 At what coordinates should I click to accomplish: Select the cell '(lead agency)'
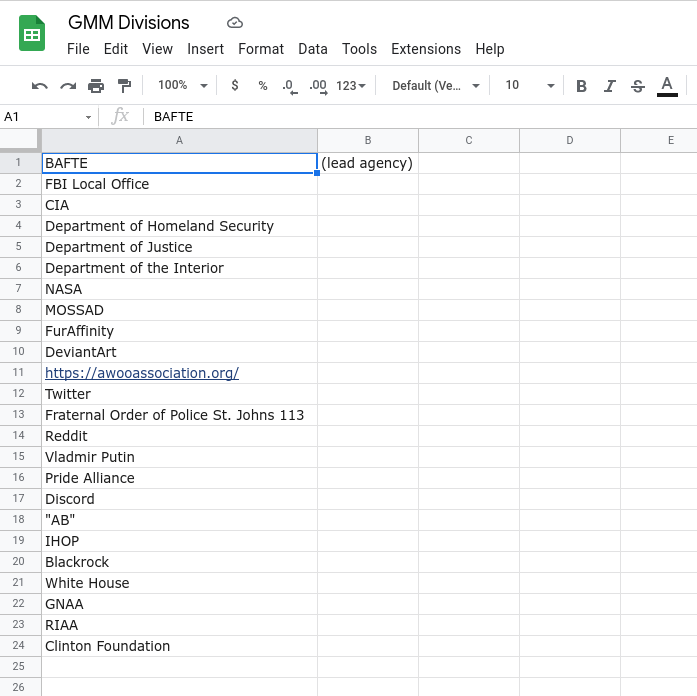point(368,163)
